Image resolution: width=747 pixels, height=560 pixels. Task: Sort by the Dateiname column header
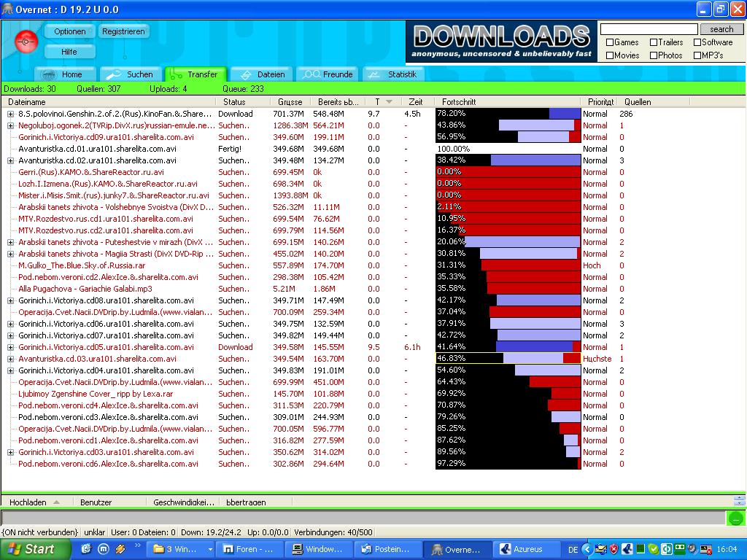click(109, 102)
